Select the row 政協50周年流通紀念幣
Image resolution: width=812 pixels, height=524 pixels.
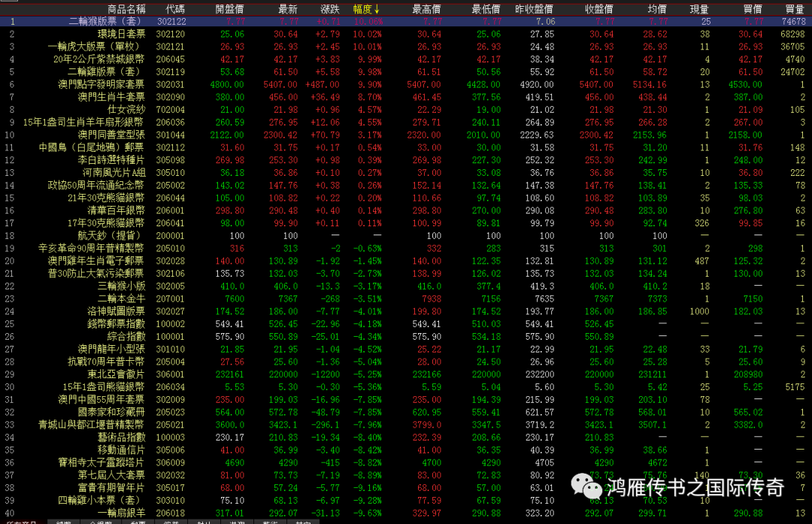[x=406, y=185]
